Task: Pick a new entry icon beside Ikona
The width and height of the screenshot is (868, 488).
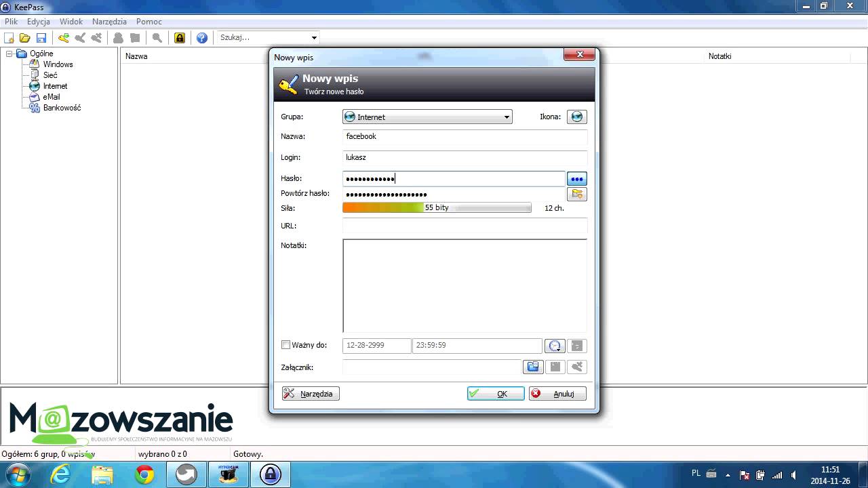Action: coord(576,117)
